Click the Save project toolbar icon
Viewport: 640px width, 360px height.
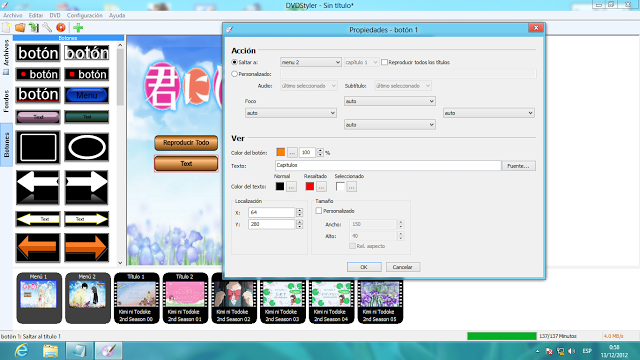(33, 28)
